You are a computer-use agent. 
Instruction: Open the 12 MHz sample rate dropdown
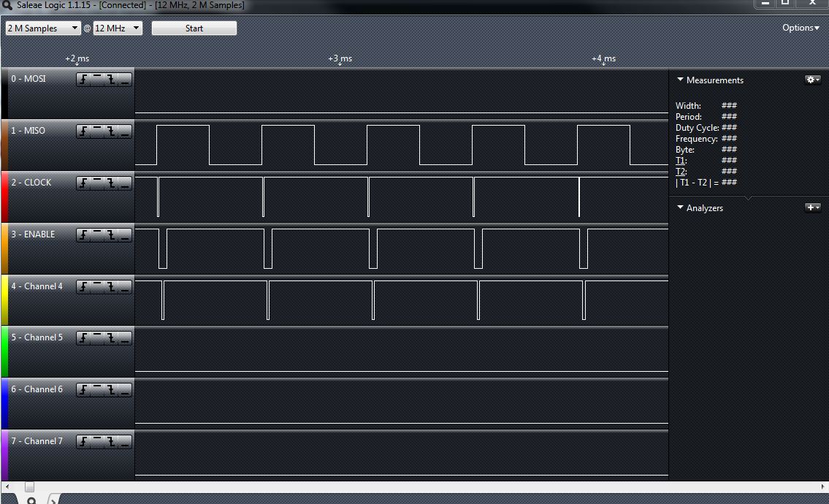(118, 28)
